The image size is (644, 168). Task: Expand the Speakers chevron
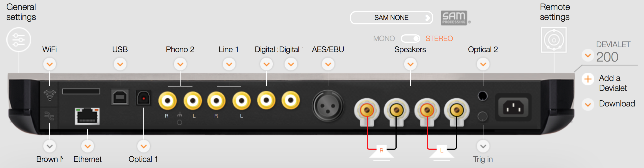[410, 64]
